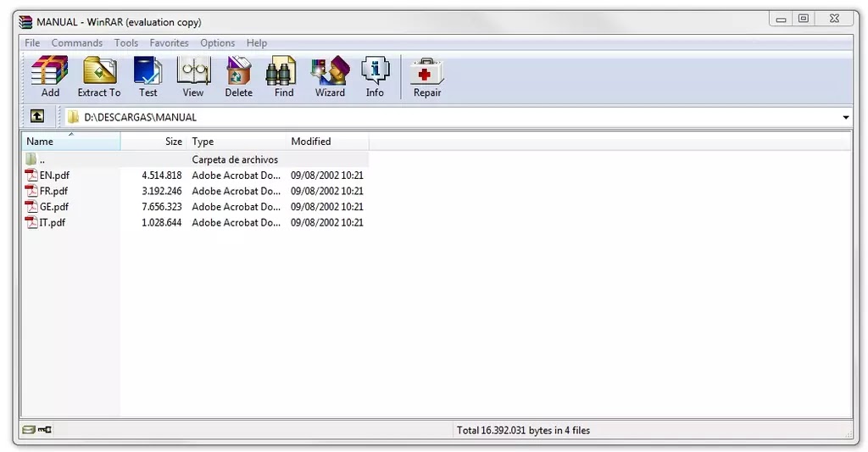Image resolution: width=868 pixels, height=452 pixels.
Task: Click the WinRAR title bar icon
Action: coord(25,21)
